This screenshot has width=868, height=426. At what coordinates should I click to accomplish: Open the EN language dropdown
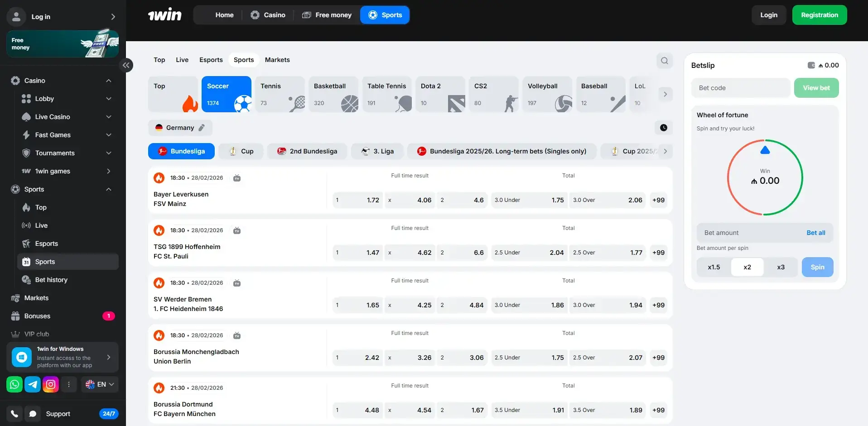tap(100, 384)
